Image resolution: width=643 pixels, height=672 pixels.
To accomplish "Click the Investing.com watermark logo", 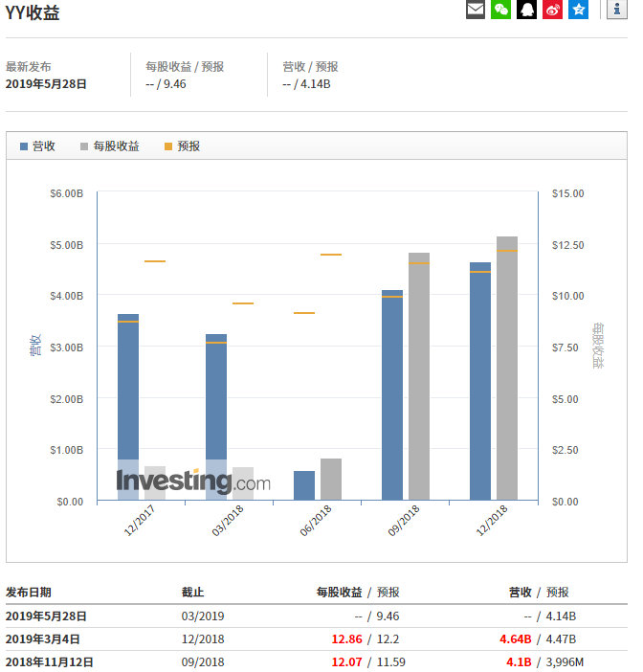I will (193, 481).
